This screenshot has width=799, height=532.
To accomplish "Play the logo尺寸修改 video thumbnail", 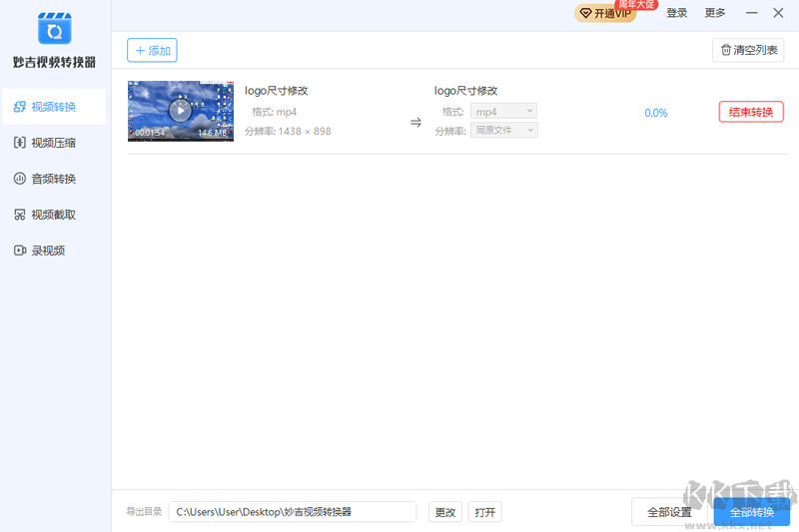I will (x=181, y=111).
